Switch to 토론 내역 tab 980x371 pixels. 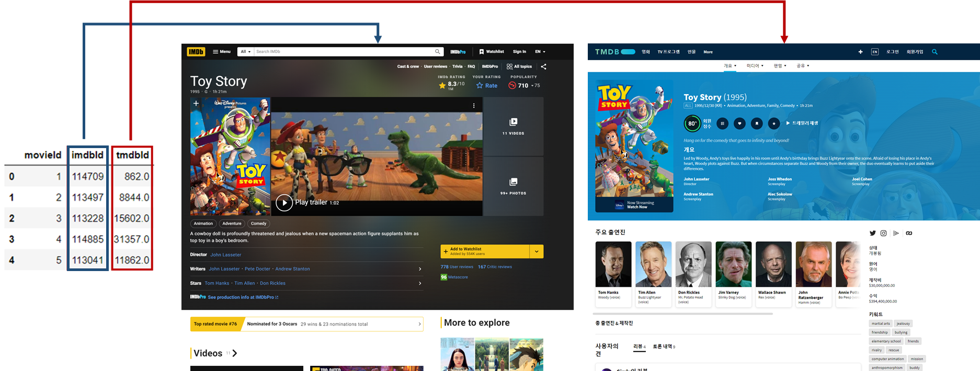(x=664, y=346)
